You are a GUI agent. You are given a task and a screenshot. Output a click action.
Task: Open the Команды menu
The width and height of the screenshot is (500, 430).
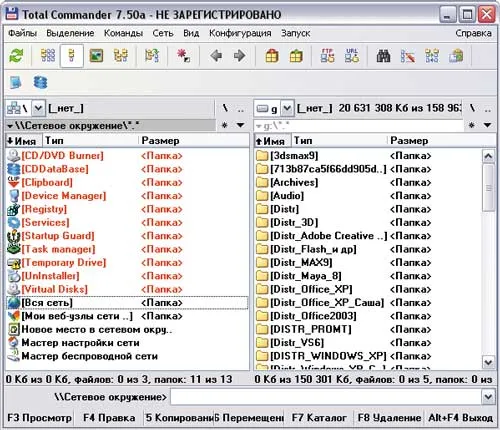[123, 33]
